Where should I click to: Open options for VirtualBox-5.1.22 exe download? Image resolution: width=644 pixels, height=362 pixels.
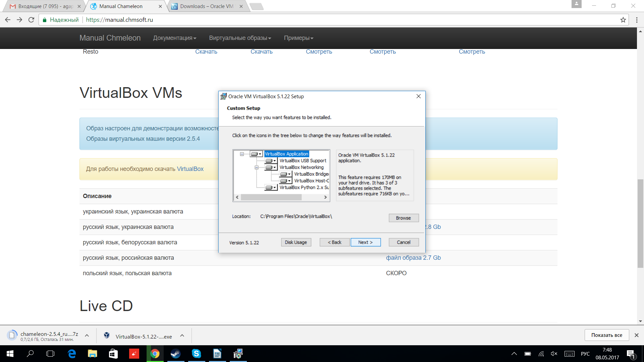tap(182, 336)
